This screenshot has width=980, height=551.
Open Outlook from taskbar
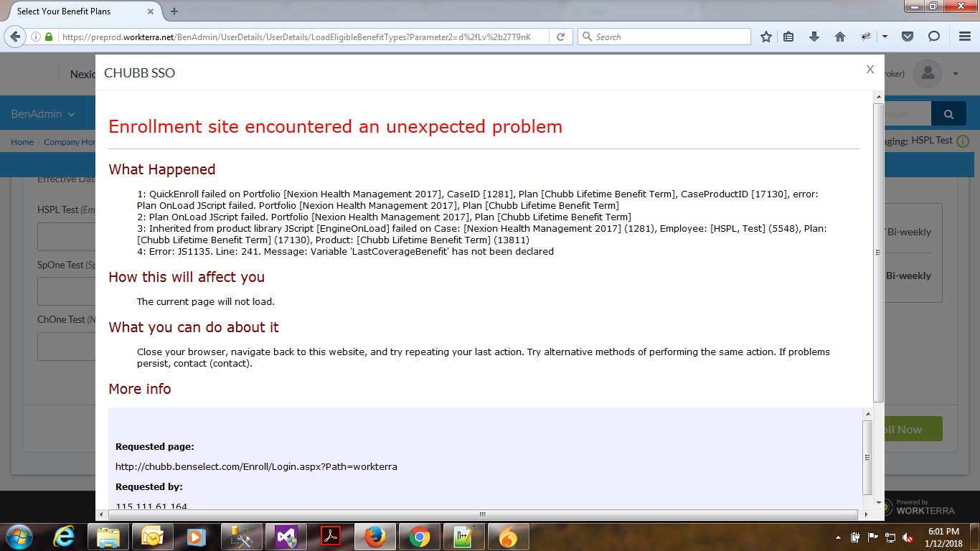(x=154, y=537)
